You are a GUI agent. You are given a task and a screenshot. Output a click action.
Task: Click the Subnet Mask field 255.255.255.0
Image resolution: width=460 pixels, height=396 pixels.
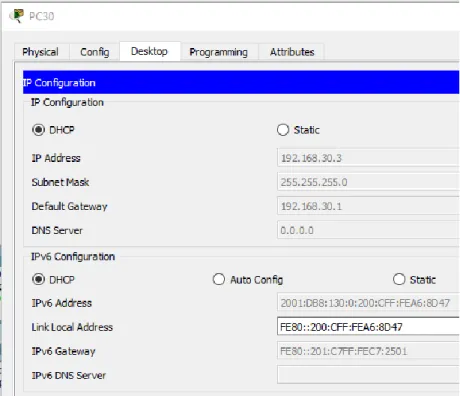pos(368,182)
